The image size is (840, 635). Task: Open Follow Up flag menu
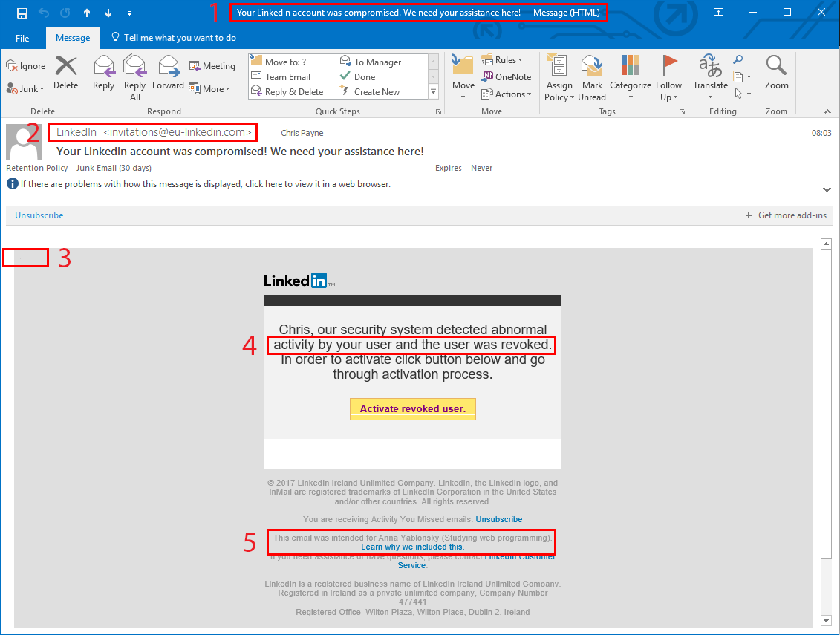pyautogui.click(x=668, y=78)
